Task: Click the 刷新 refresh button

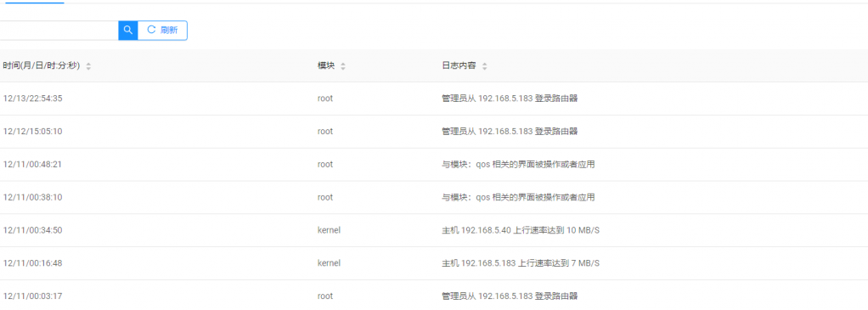Action: [x=162, y=31]
